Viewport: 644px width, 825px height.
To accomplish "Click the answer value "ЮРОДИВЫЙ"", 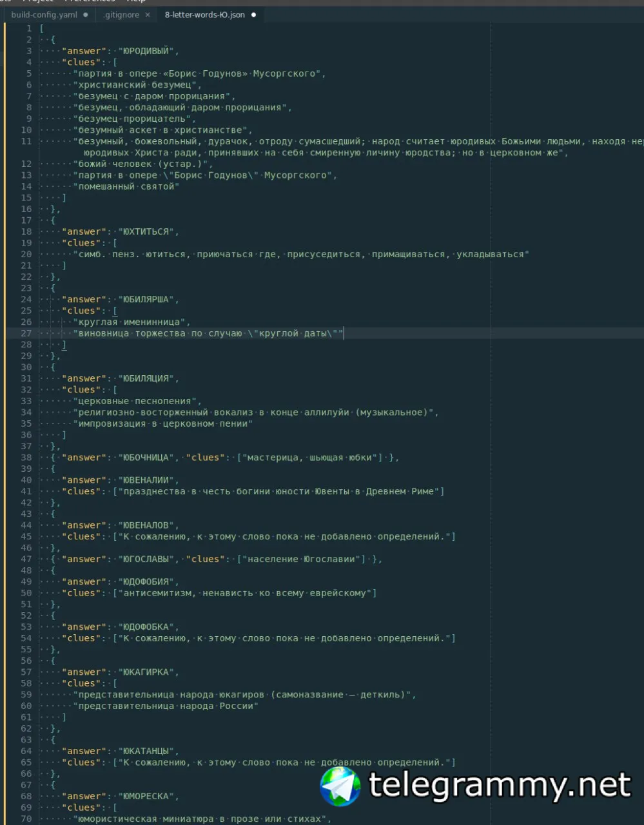I will pos(146,51).
